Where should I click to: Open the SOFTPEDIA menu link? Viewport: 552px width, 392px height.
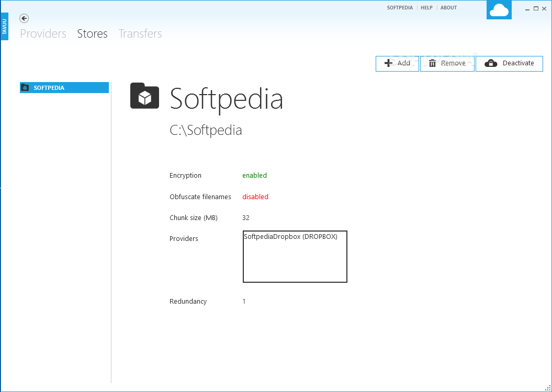[x=400, y=8]
